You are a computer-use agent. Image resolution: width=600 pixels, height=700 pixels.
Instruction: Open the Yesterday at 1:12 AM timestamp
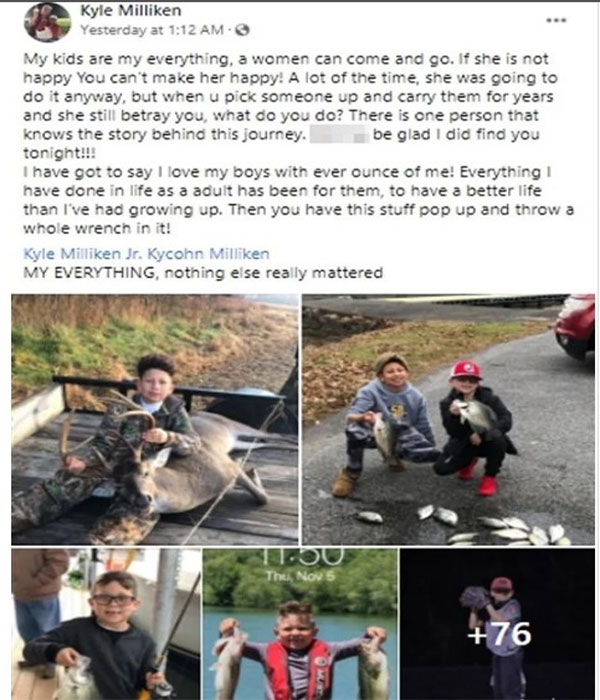coord(152,30)
